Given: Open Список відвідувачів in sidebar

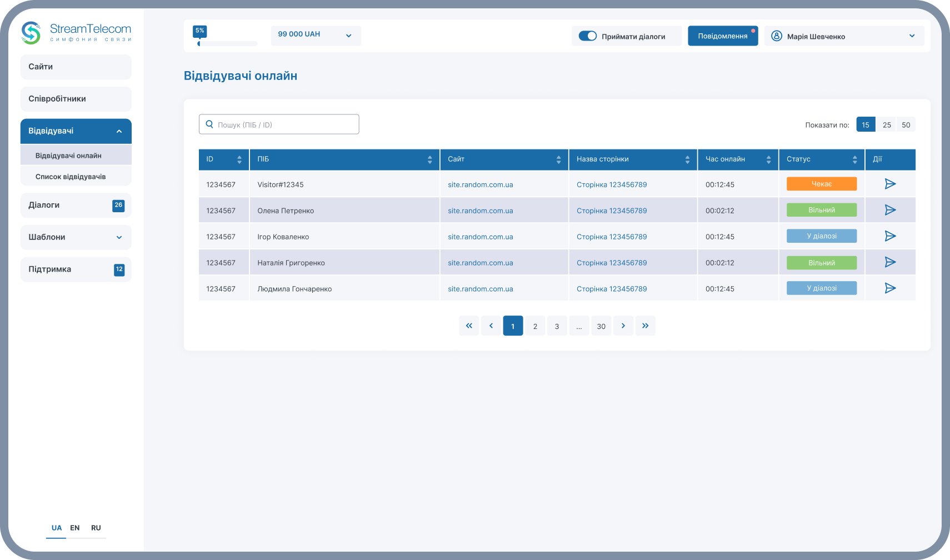Looking at the screenshot, I should coord(71,177).
